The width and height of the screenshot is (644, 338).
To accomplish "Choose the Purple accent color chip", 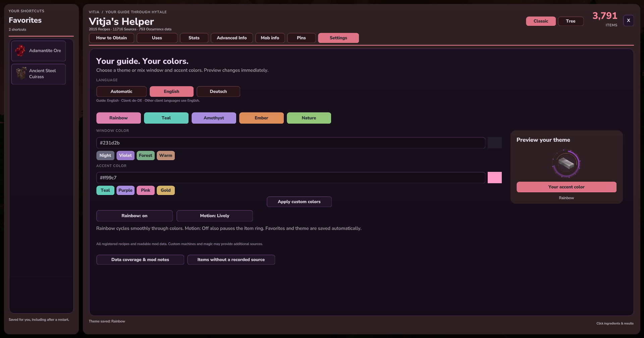I will tap(125, 190).
